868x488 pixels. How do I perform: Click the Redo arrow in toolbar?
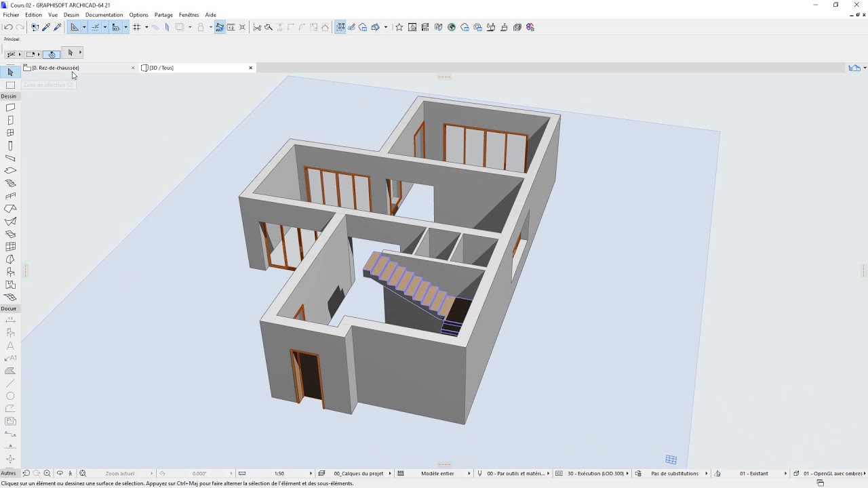click(20, 27)
